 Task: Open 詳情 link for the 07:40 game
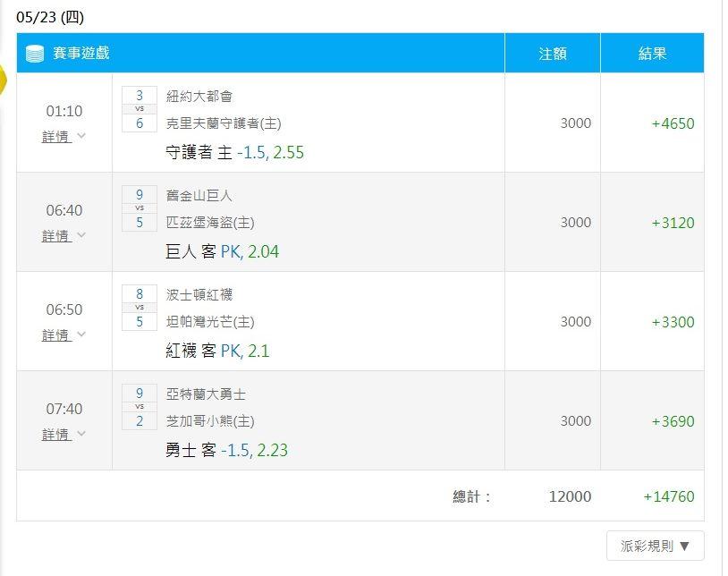click(56, 435)
